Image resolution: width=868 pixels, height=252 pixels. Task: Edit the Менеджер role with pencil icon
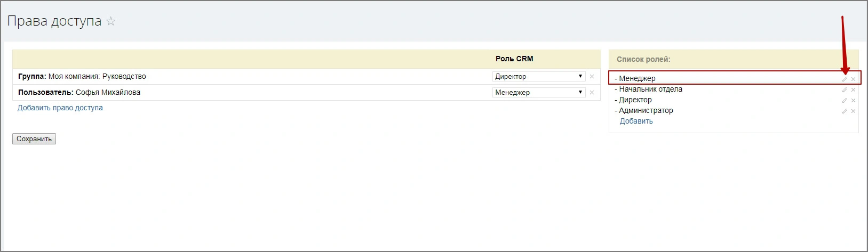pos(845,79)
